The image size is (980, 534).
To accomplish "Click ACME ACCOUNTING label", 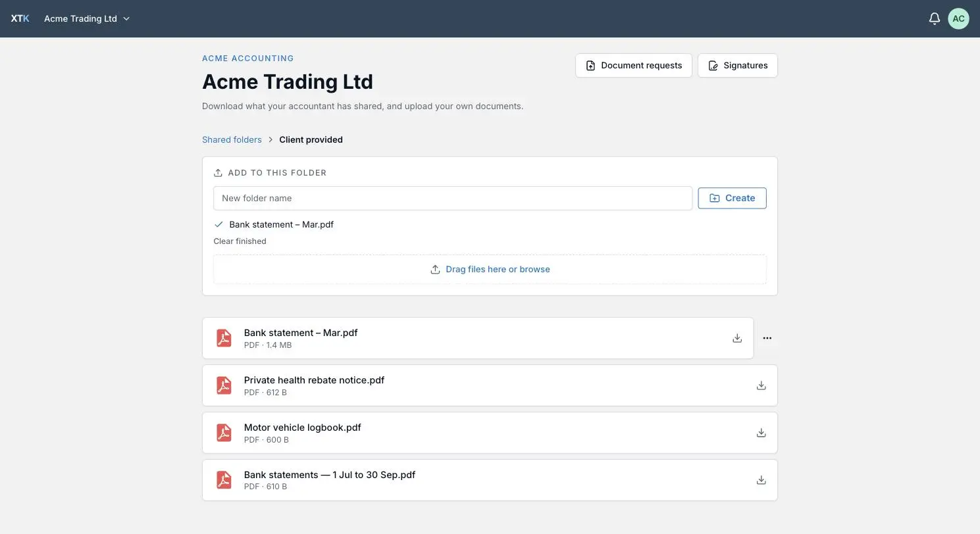I will (248, 59).
